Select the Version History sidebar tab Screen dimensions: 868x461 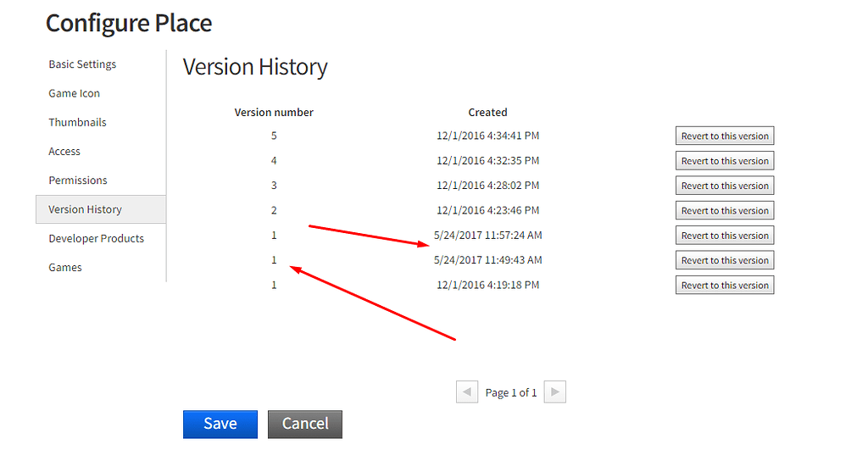(x=101, y=209)
